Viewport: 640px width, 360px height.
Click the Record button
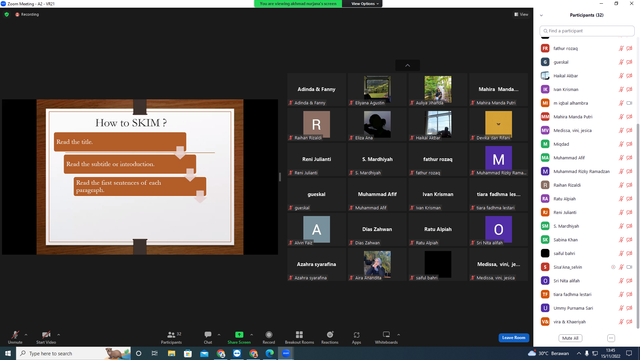(x=269, y=337)
